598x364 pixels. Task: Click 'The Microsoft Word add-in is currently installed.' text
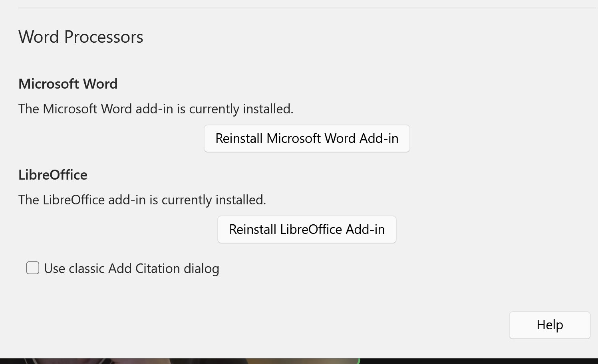(156, 109)
